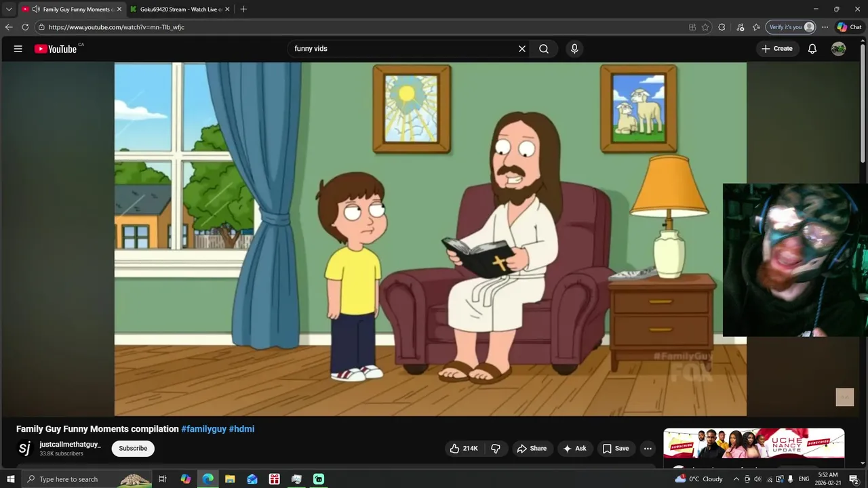Launch Copilot from the taskbar

pos(185,479)
